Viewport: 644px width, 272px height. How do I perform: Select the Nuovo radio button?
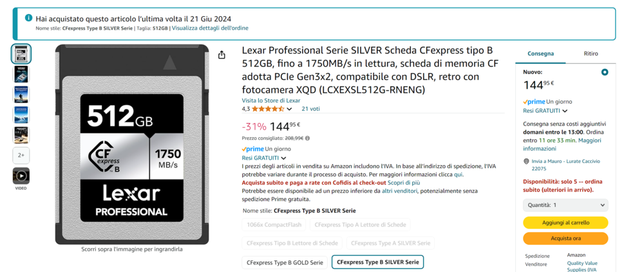click(605, 72)
